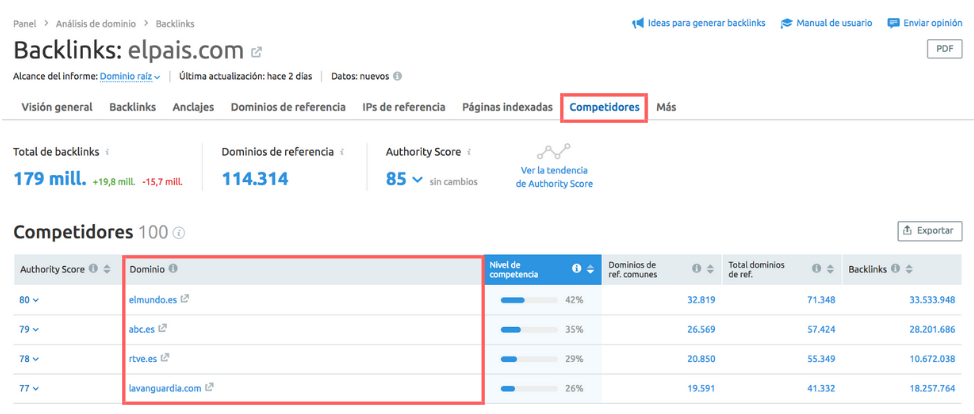The image size is (974, 414).
Task: Sort by Total dominios de ref. arrows
Action: coord(830,269)
